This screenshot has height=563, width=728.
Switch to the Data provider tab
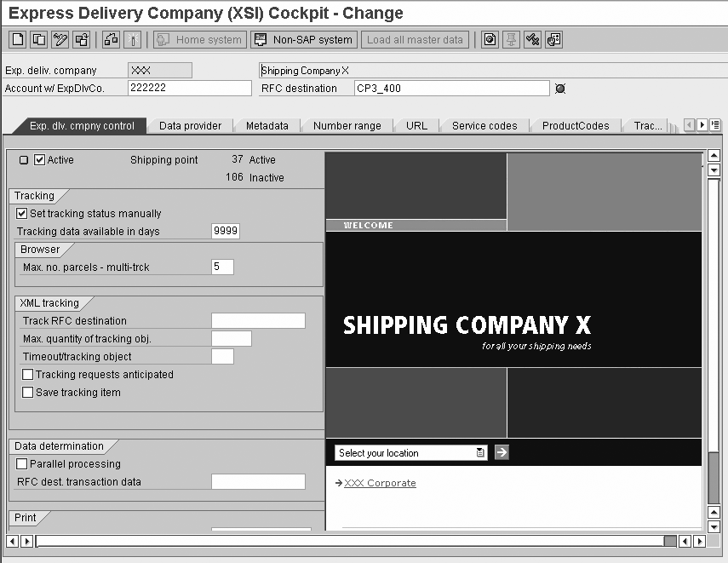pyautogui.click(x=191, y=126)
